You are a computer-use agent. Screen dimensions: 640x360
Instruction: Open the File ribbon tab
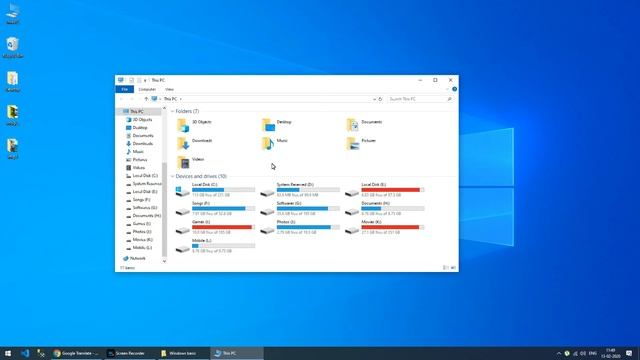(x=124, y=89)
